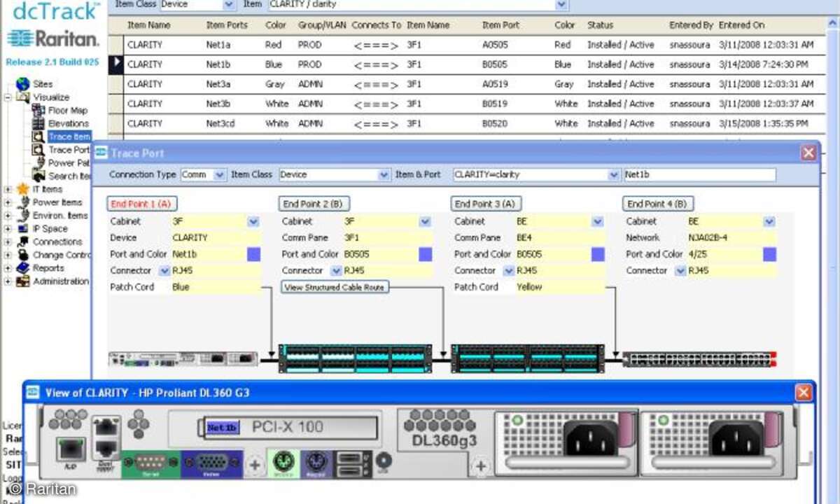This screenshot has width=840, height=504.
Task: Open End Point 4 Cabinet BE dropdown
Action: [770, 221]
